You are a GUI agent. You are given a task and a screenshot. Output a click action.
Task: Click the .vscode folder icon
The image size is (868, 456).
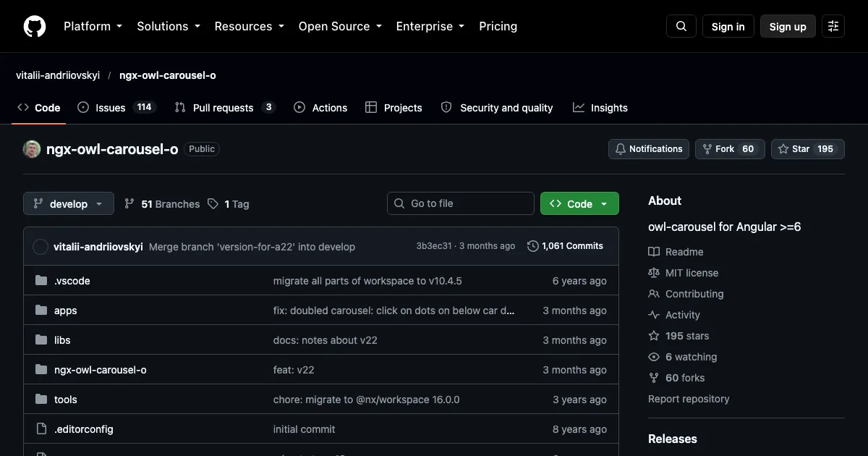pos(41,281)
